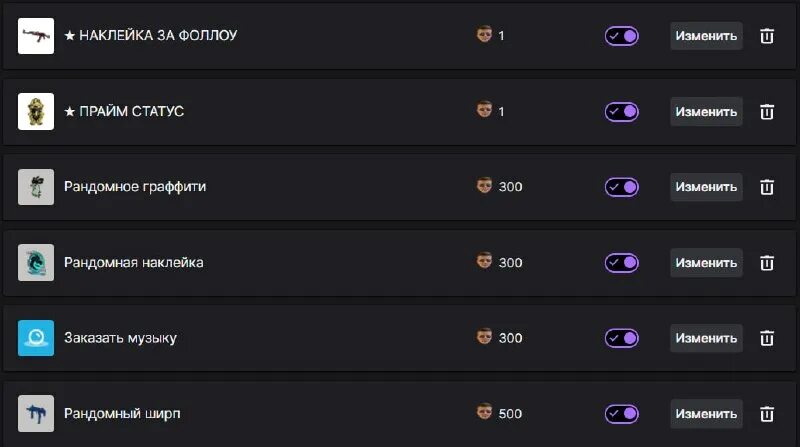800x447 pixels.
Task: Select the Рандомная наклейка thumbnail image
Action: coord(36,263)
